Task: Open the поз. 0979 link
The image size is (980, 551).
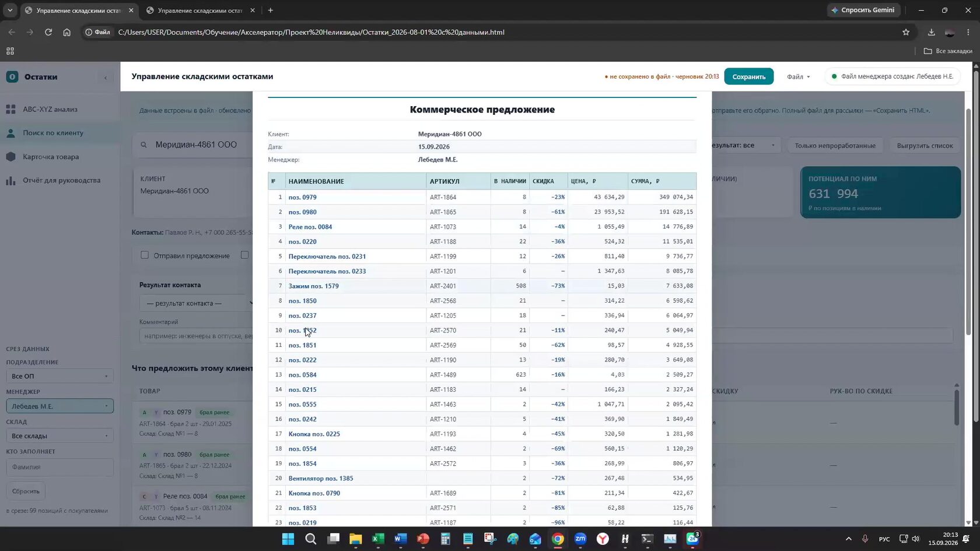Action: coord(302,197)
